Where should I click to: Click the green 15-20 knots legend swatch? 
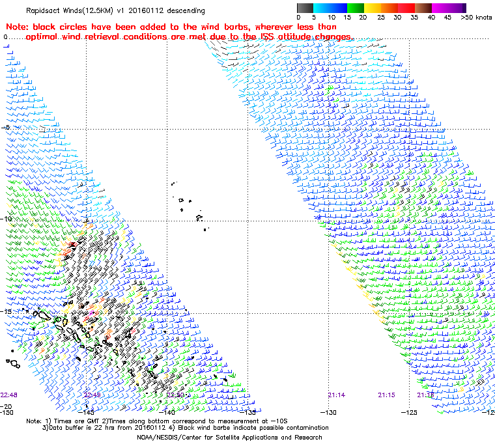pyautogui.click(x=356, y=8)
